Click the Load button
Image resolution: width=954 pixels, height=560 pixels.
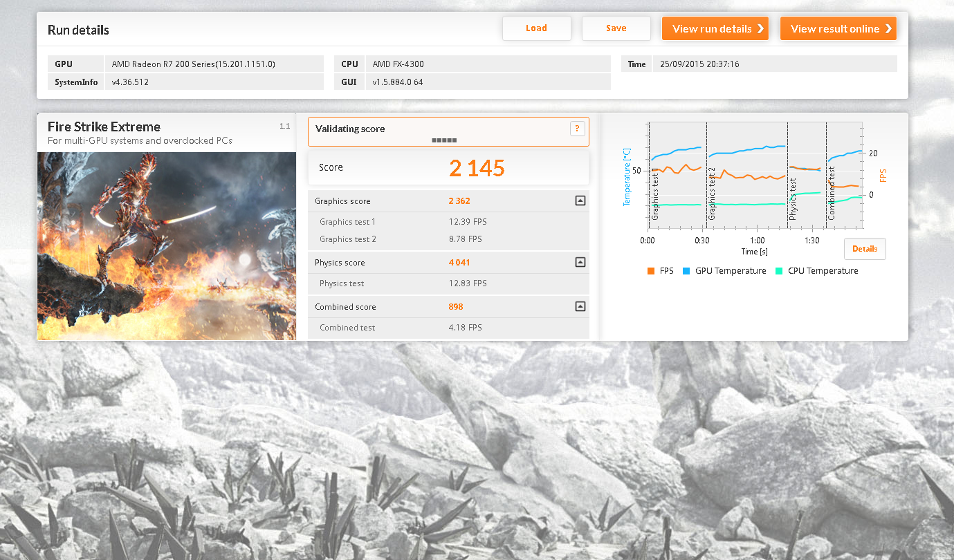point(536,28)
